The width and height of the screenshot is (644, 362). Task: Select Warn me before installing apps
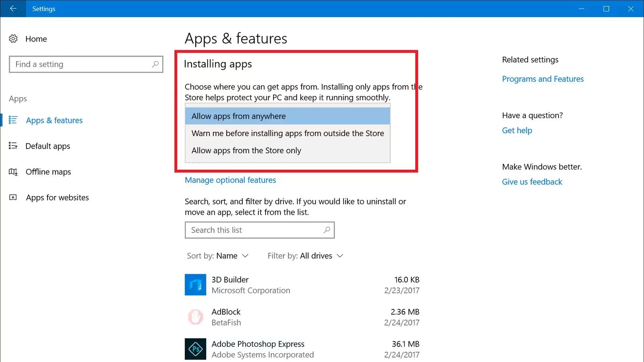287,133
